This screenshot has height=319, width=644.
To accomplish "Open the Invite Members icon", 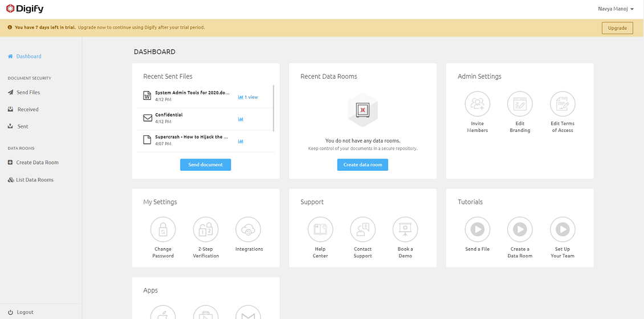I will tap(477, 104).
